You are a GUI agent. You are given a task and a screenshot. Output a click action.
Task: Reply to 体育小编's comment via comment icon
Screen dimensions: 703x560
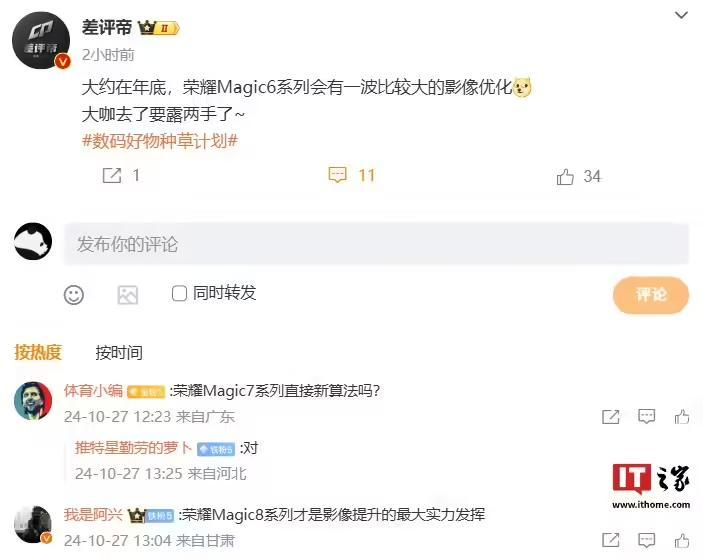646,417
